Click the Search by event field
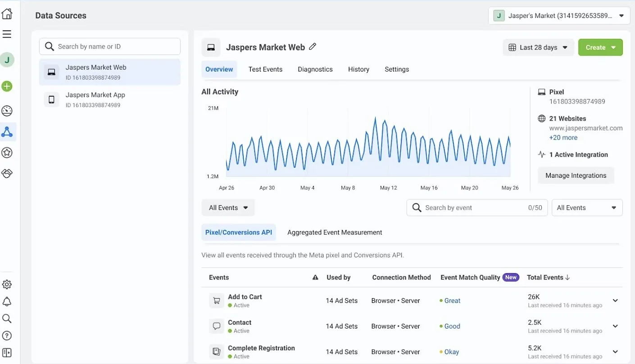Screen dimensions: 635x364 pos(477,208)
